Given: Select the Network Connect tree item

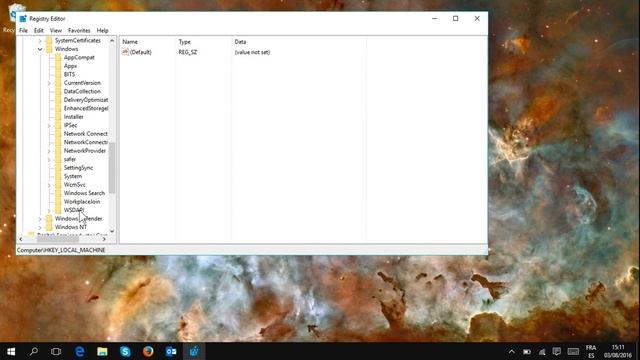Looking at the screenshot, I should point(86,134).
